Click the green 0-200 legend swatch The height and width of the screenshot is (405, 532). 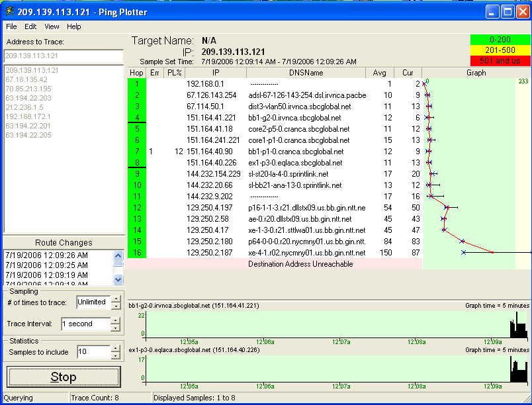click(500, 40)
